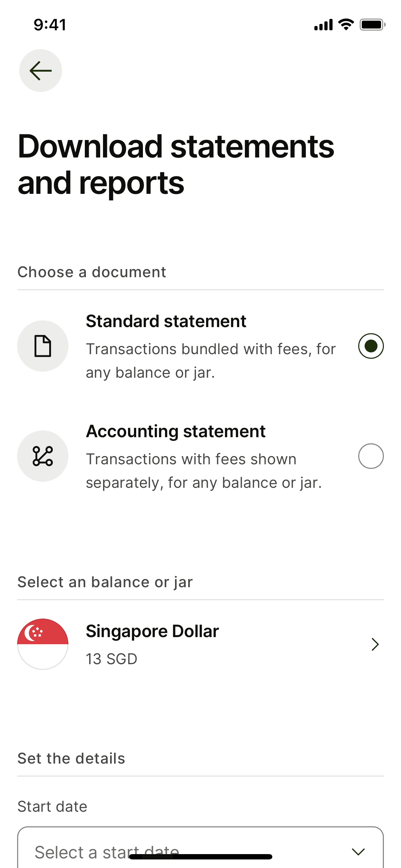The height and width of the screenshot is (868, 401).
Task: Tap the 13 SGD balance amount
Action: 112,659
